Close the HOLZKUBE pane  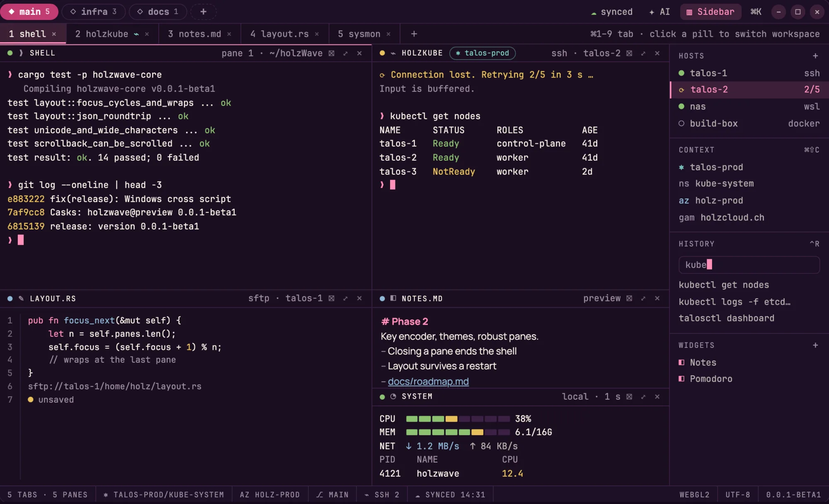(657, 53)
